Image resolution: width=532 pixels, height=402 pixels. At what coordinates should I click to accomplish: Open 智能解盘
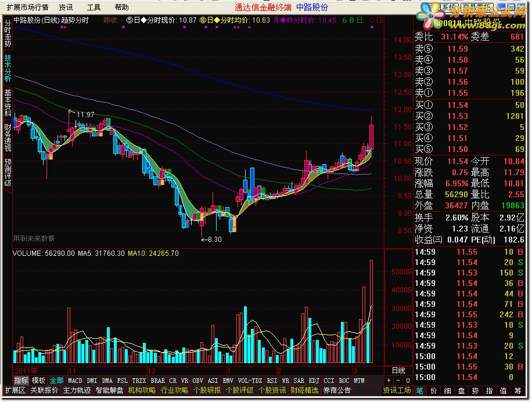tap(110, 390)
